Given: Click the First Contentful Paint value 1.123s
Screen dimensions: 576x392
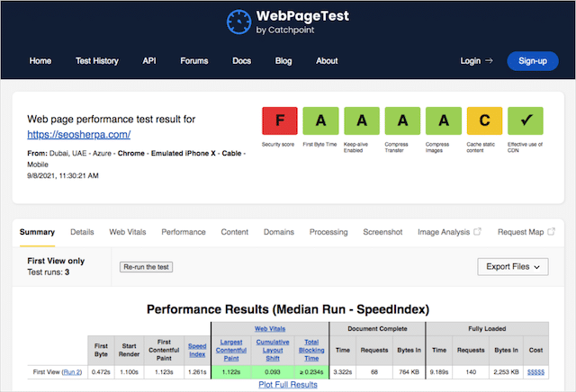Looking at the screenshot, I should tap(164, 372).
